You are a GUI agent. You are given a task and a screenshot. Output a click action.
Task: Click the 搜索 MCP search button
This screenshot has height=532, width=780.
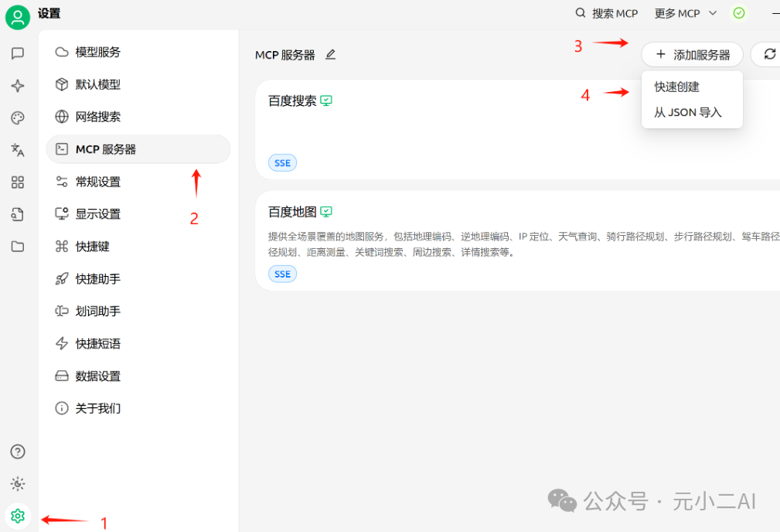(x=606, y=13)
